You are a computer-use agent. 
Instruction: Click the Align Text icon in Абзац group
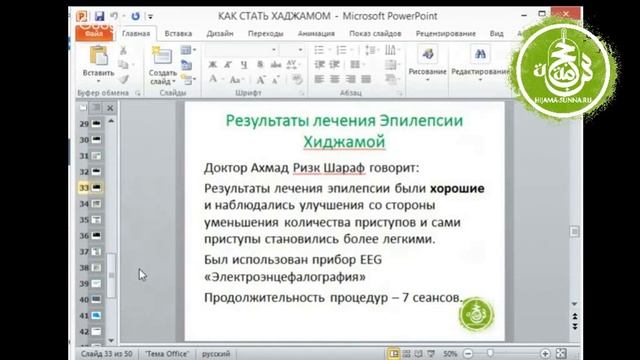coord(391,64)
